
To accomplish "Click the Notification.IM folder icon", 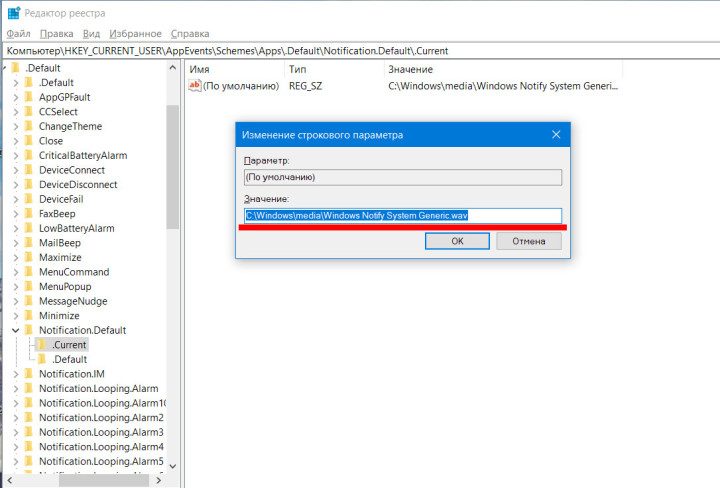I will pos(29,373).
